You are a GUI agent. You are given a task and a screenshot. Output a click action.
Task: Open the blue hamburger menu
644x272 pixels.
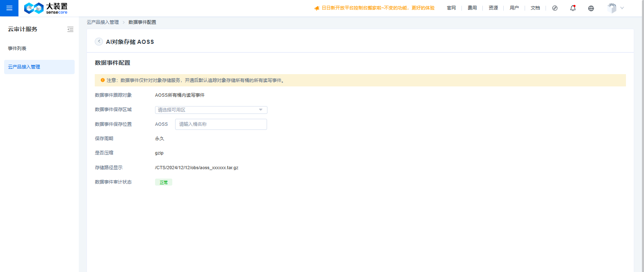point(9,8)
